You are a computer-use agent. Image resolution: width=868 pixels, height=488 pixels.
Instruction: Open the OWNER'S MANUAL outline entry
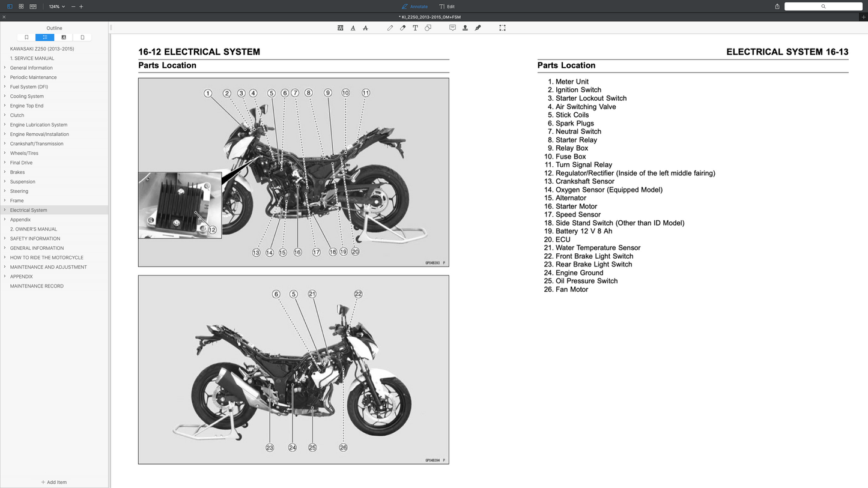34,229
